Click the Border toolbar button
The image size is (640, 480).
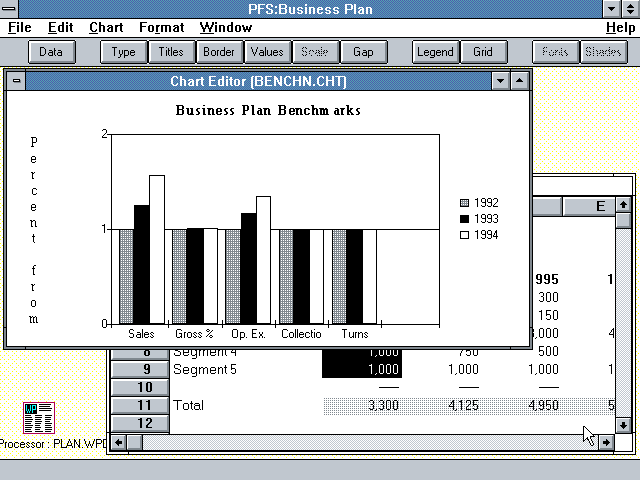(x=219, y=52)
